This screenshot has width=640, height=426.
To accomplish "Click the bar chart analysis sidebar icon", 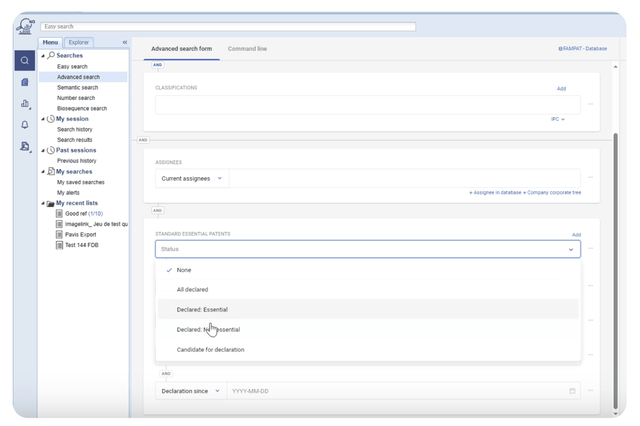I will [x=25, y=104].
